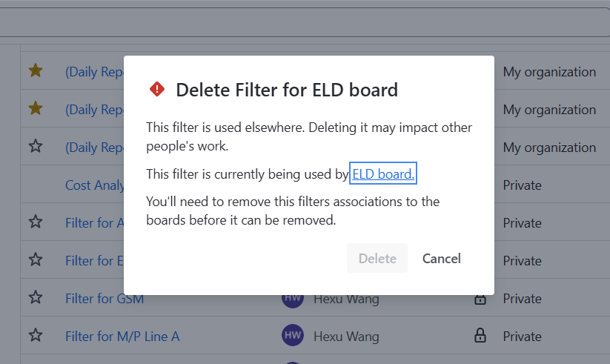610x364 pixels.
Task: Click the unfilled star beside Daily Report filter
Action: 36,147
